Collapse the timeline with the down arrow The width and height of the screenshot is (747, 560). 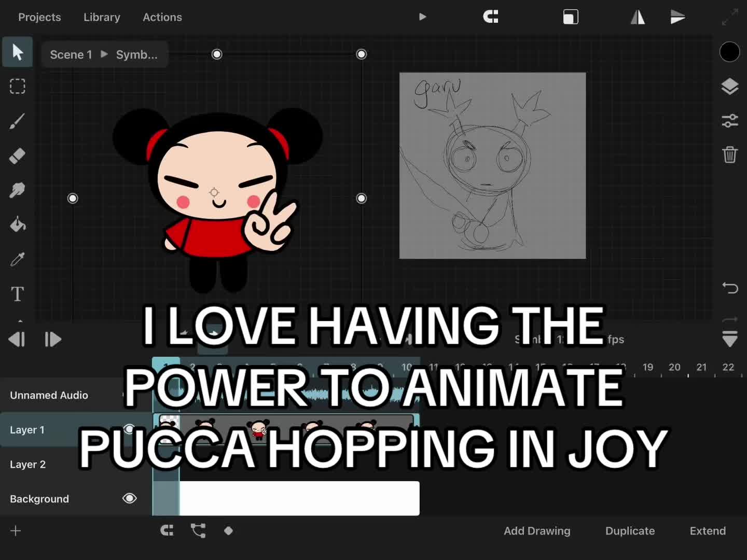click(730, 339)
